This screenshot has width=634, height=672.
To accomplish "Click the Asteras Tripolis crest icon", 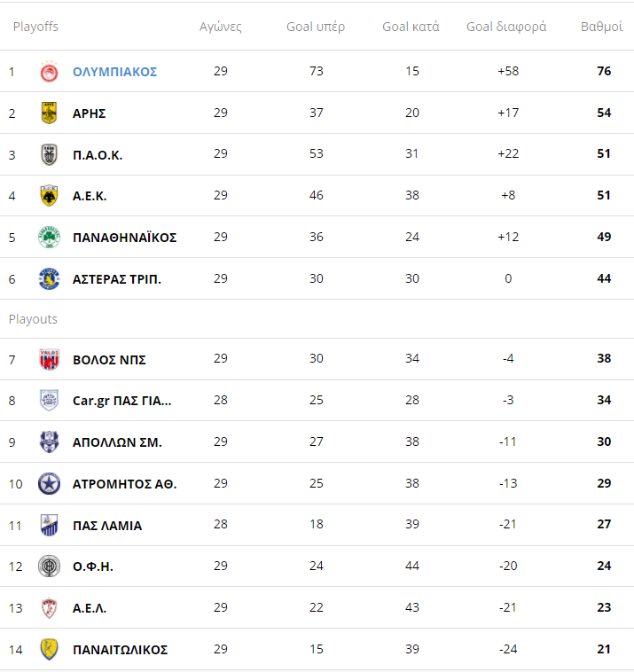I will click(x=49, y=279).
